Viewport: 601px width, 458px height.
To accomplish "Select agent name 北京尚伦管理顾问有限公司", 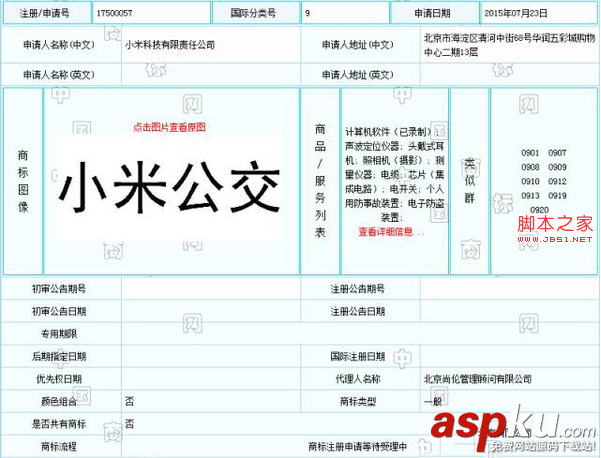I will point(477,379).
